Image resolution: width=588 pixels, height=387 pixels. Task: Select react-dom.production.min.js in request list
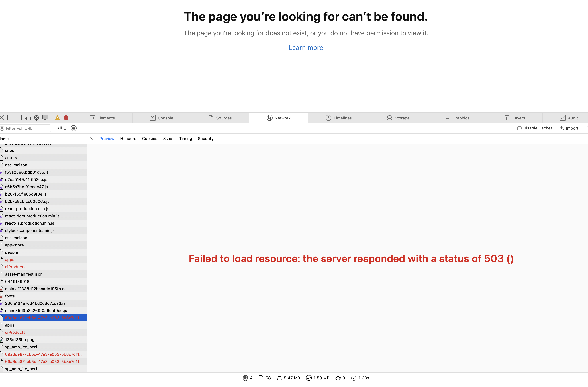(32, 216)
